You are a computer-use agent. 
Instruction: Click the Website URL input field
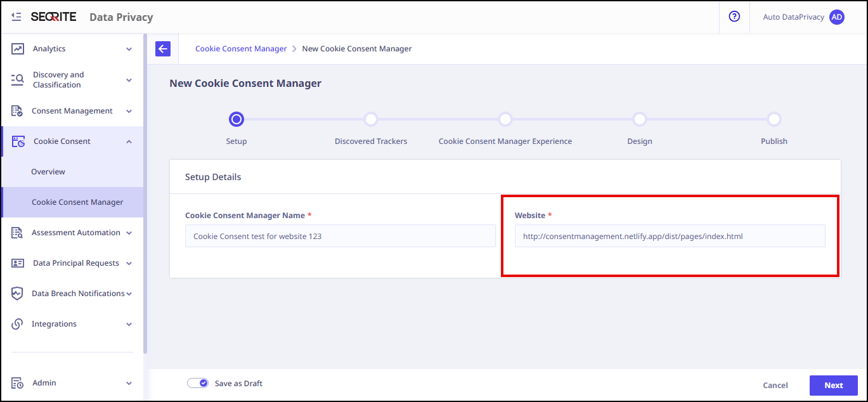pyautogui.click(x=670, y=237)
